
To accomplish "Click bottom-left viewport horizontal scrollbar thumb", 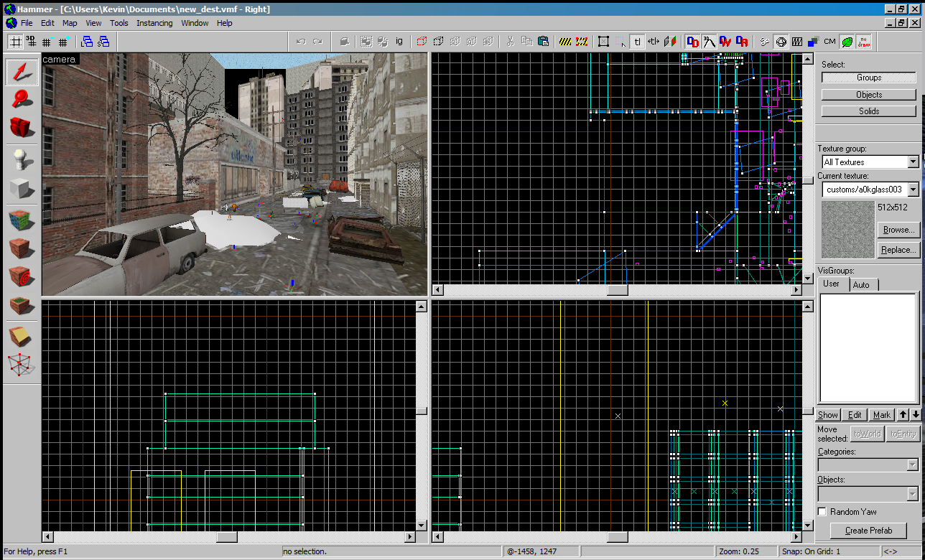I will (227, 537).
